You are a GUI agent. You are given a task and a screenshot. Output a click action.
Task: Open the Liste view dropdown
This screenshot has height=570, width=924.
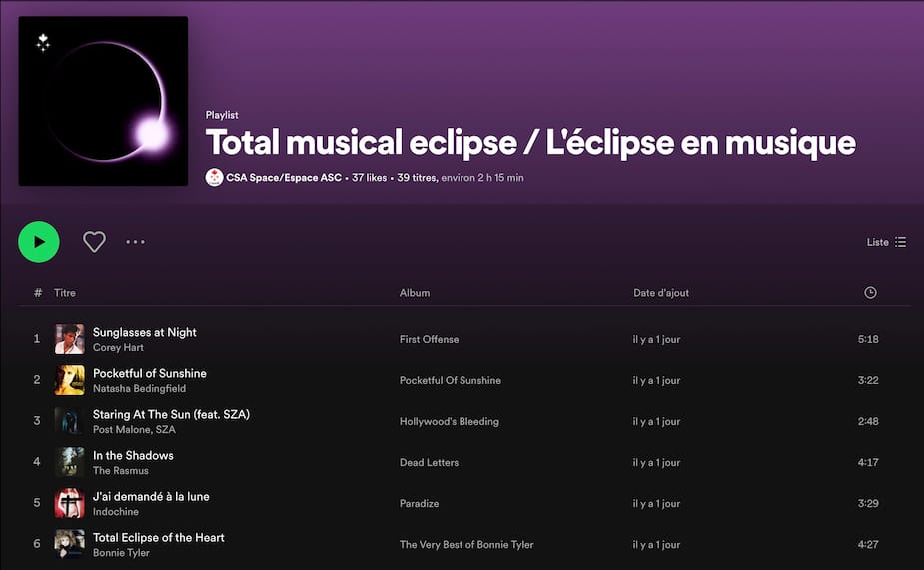tap(886, 242)
